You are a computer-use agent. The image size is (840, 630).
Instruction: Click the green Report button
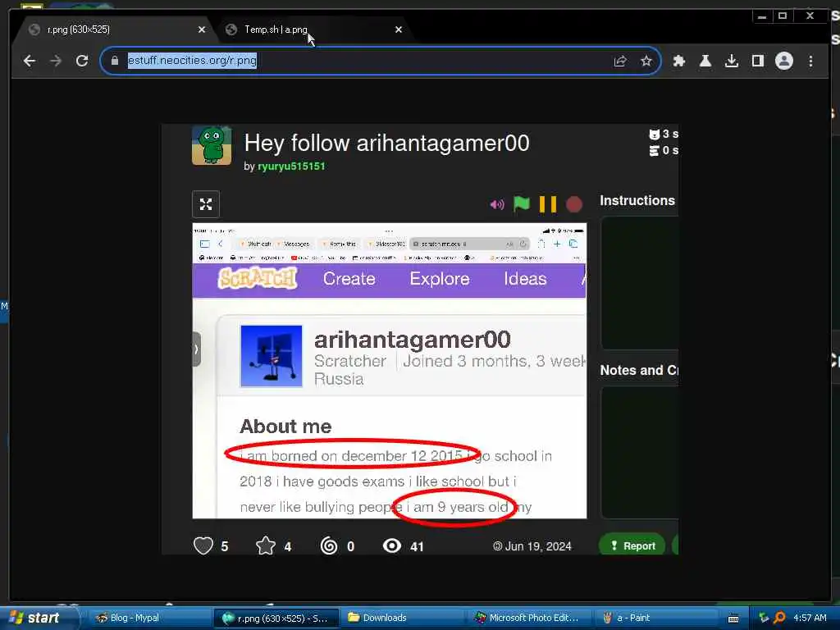pos(632,546)
